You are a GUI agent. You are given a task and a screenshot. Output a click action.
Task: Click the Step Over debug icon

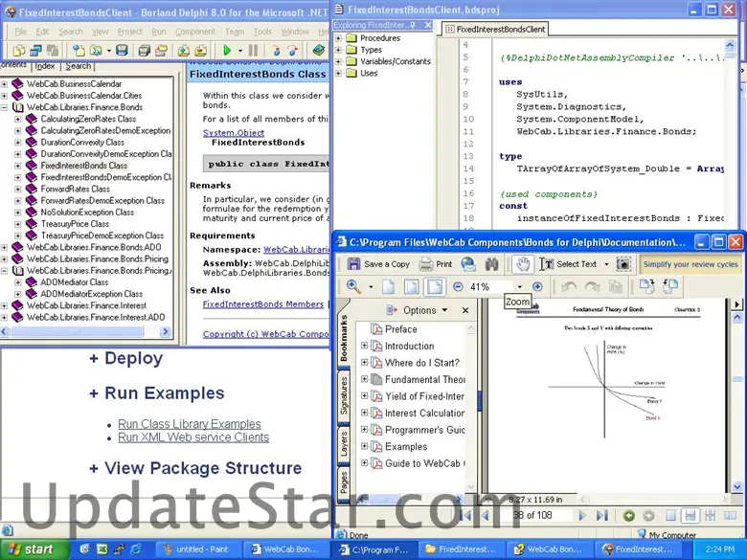[292, 50]
